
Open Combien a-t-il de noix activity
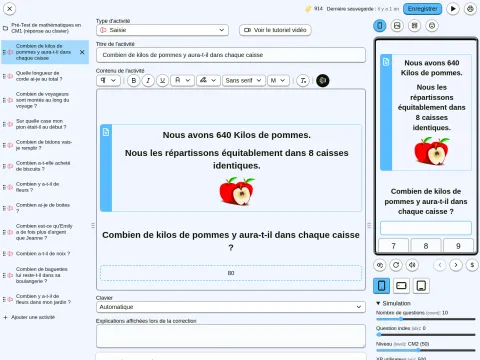click(43, 254)
